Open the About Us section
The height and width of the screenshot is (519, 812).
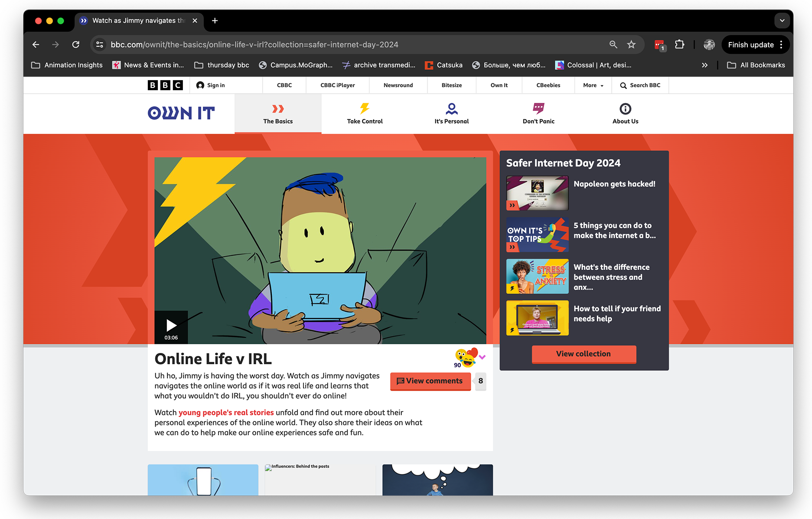625,114
